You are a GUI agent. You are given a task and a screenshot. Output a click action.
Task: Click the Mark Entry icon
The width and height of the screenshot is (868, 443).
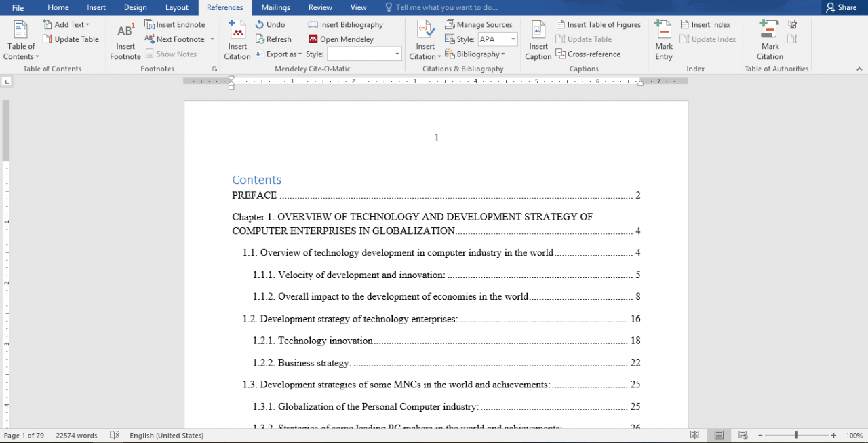pos(663,31)
